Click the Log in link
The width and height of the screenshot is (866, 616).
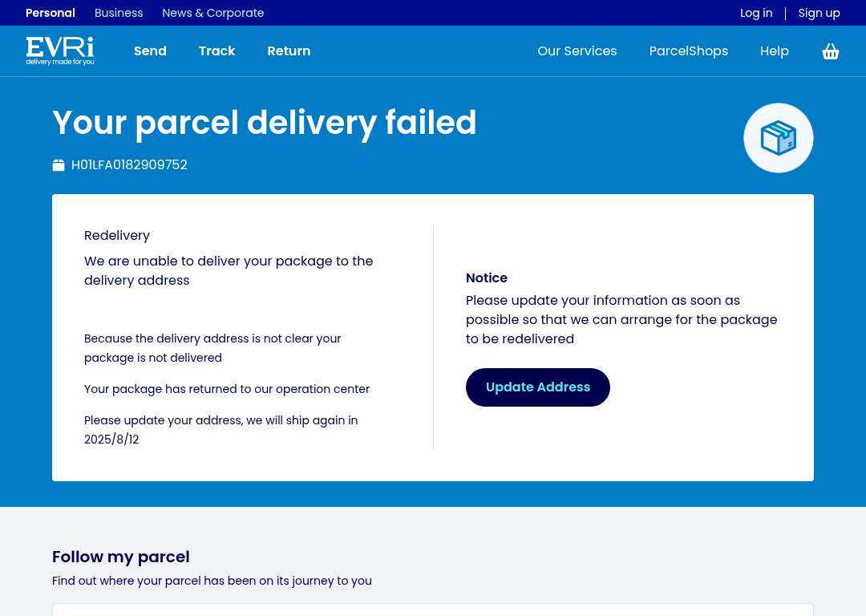click(x=756, y=13)
